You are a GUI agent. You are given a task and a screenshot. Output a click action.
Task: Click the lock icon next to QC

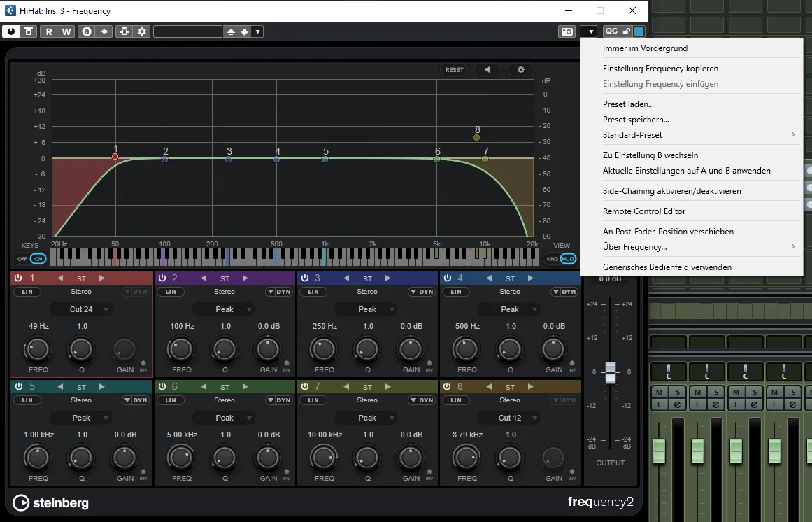click(x=627, y=31)
